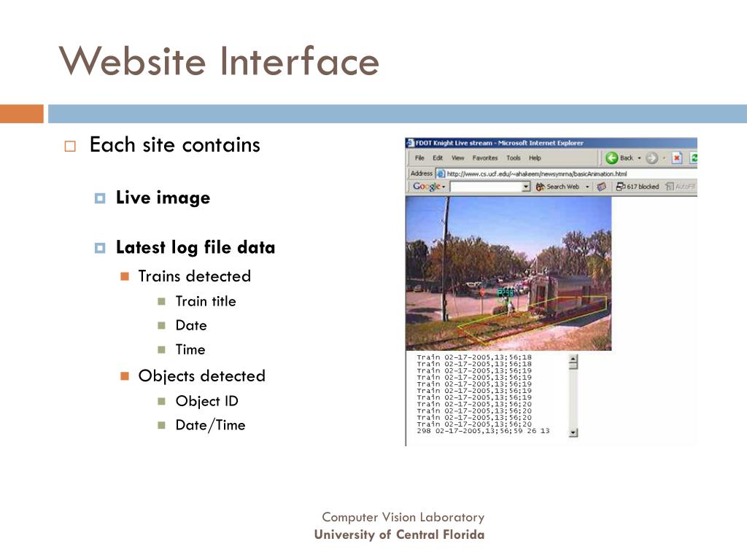Click the last log line starting with 298

(x=483, y=430)
